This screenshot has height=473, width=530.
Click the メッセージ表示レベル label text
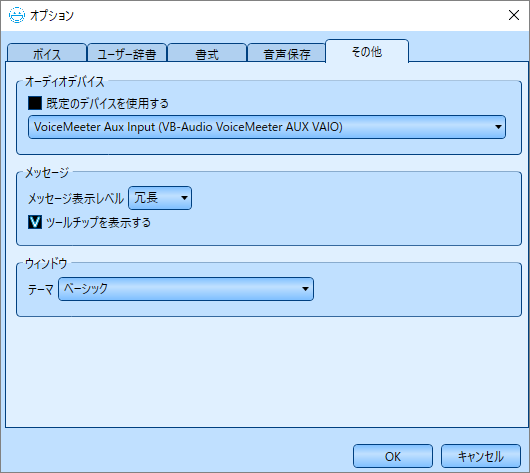click(x=76, y=198)
